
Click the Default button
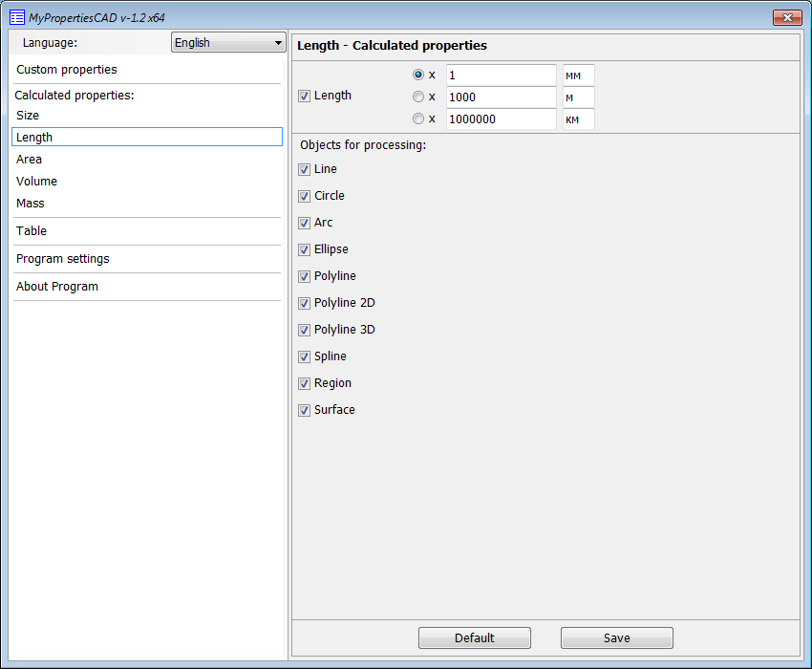(x=475, y=637)
